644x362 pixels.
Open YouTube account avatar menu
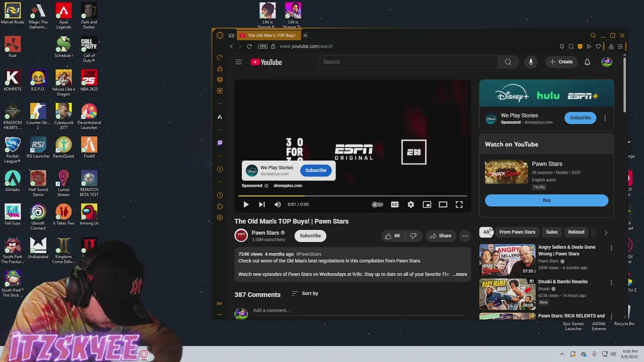click(607, 62)
